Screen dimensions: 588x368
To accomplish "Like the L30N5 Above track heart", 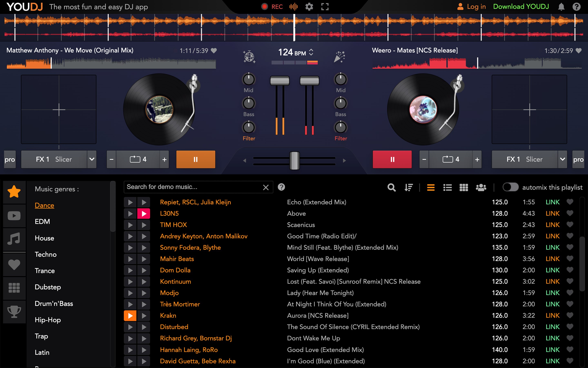I will (570, 213).
